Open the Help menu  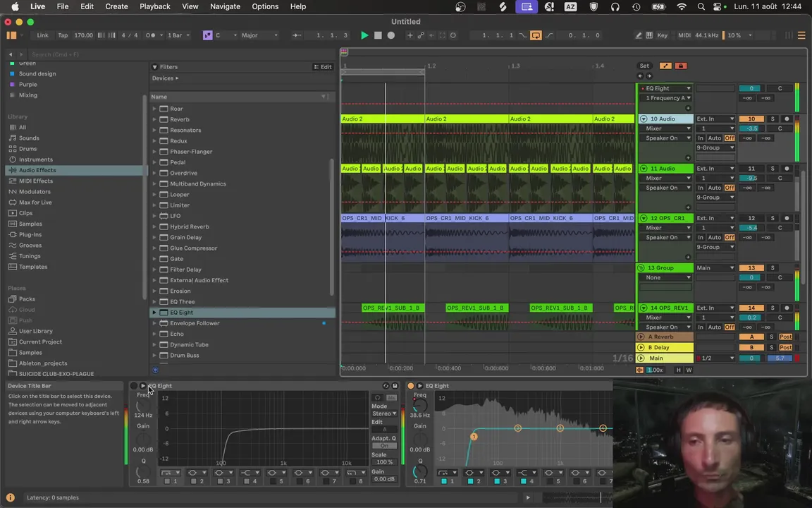(x=297, y=7)
